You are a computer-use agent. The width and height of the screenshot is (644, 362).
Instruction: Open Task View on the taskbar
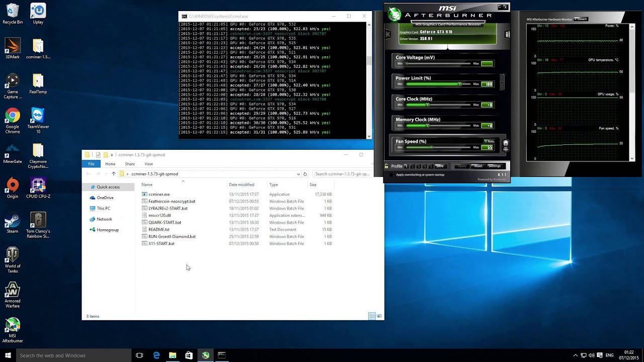[x=139, y=355]
